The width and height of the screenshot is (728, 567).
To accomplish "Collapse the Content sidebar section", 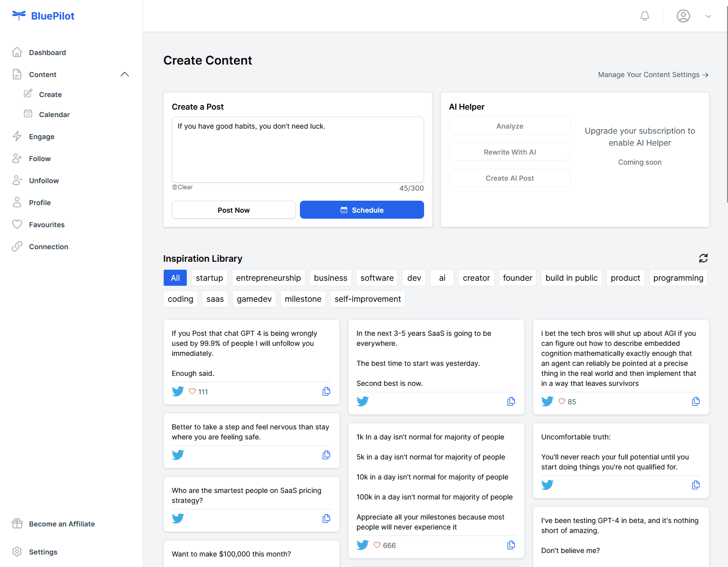I will point(125,75).
